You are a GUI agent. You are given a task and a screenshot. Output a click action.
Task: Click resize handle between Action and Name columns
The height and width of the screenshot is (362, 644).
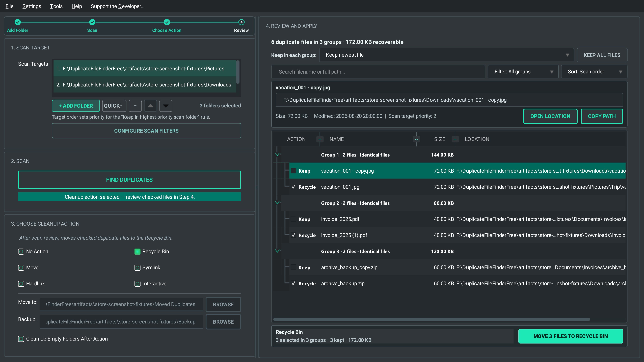pos(320,139)
